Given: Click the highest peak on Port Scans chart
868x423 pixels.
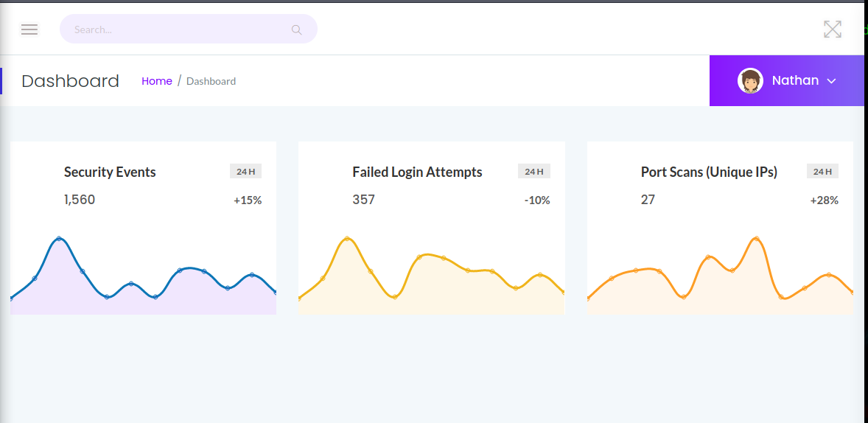Looking at the screenshot, I should [x=756, y=238].
